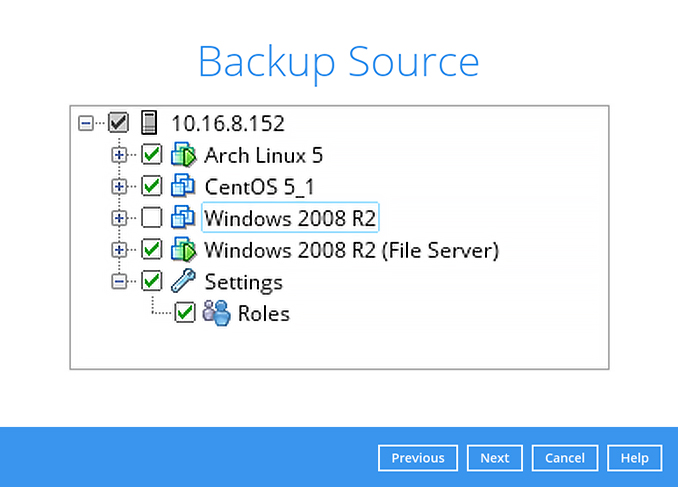The height and width of the screenshot is (487, 678).
Task: Click the users icon beside Roles
Action: coord(217,313)
